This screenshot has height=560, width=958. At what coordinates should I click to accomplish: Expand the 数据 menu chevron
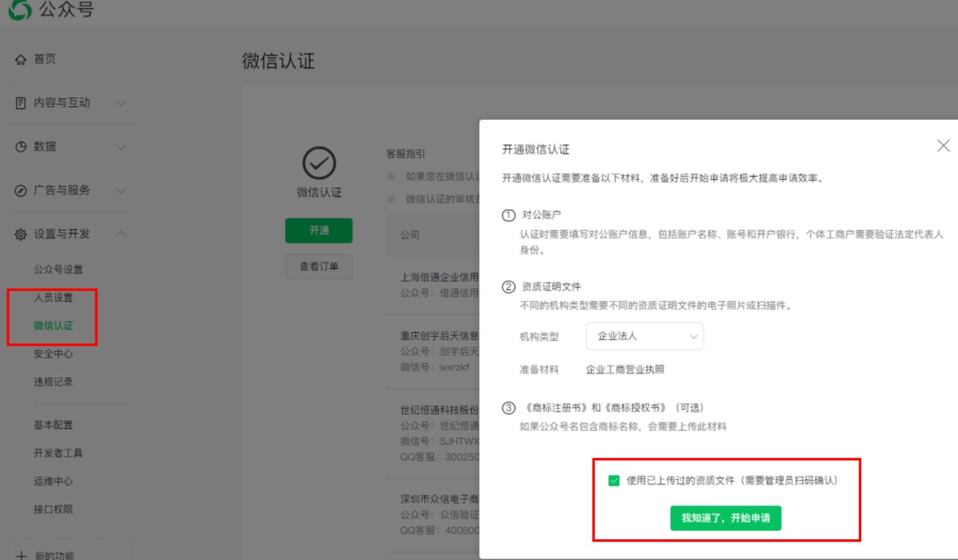click(122, 147)
